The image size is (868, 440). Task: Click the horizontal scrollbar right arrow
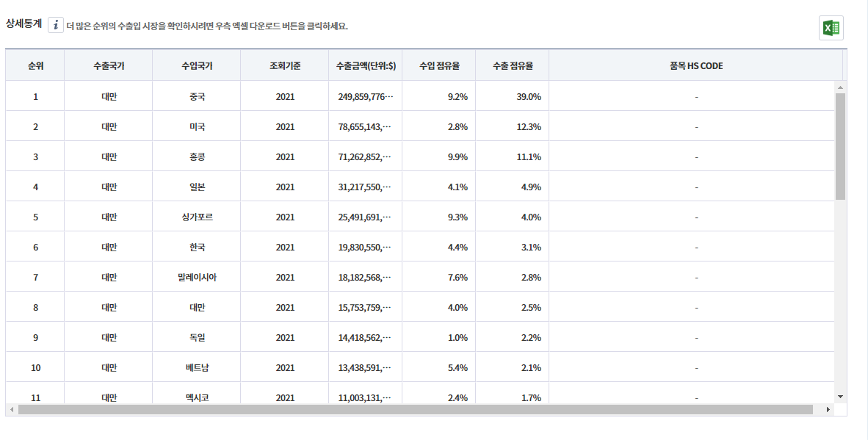click(828, 409)
